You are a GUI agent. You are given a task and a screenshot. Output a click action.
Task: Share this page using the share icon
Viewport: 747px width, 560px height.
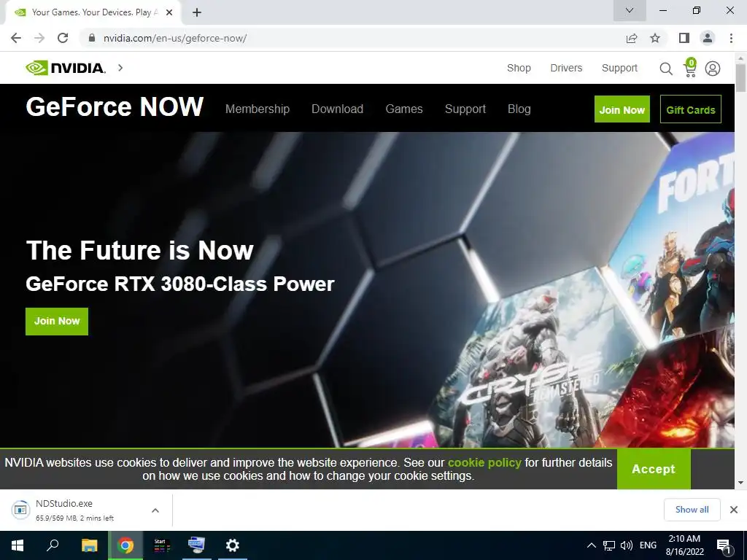click(632, 38)
